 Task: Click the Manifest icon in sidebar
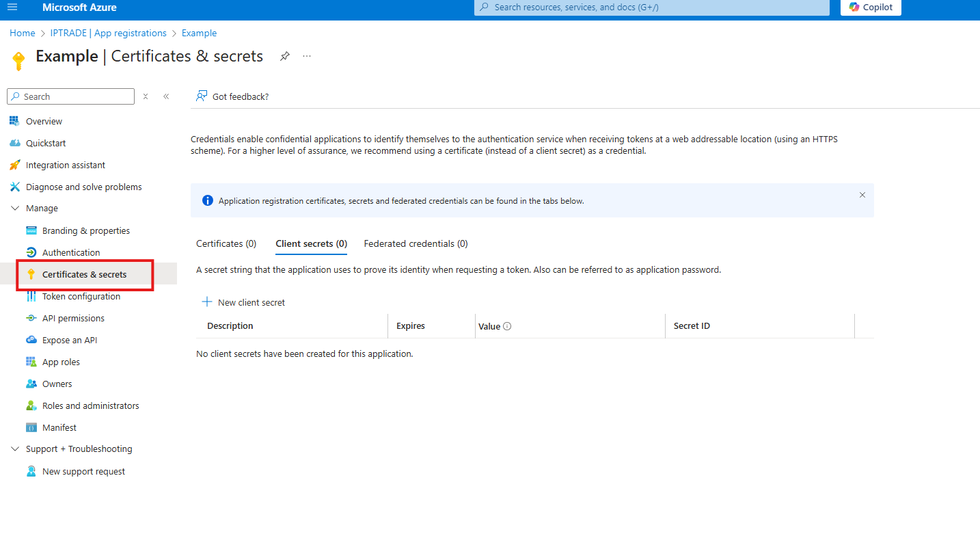(31, 427)
